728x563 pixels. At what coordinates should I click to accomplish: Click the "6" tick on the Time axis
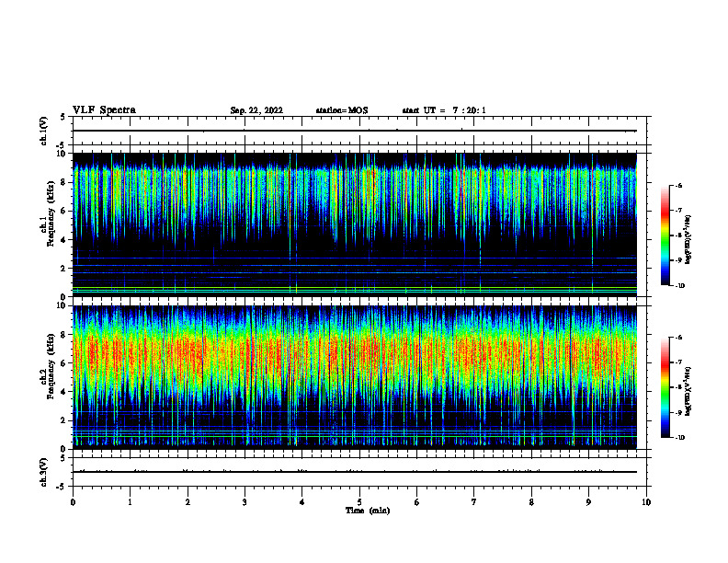416,502
